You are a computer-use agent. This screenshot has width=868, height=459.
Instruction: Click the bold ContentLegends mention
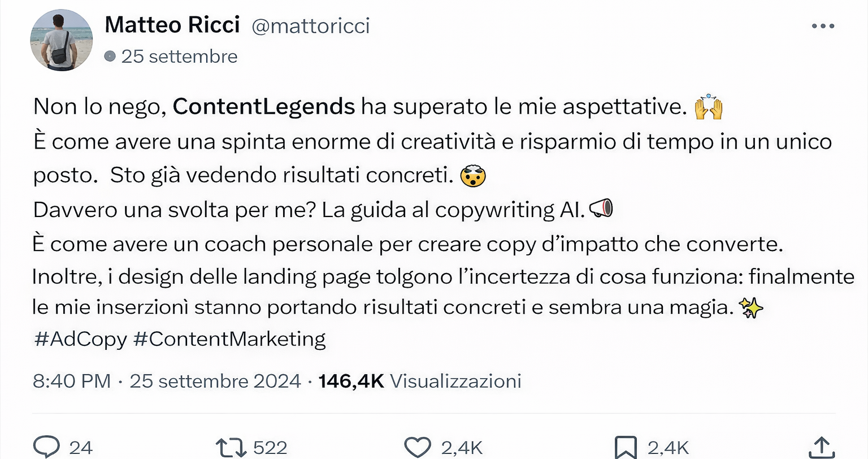pyautogui.click(x=264, y=106)
